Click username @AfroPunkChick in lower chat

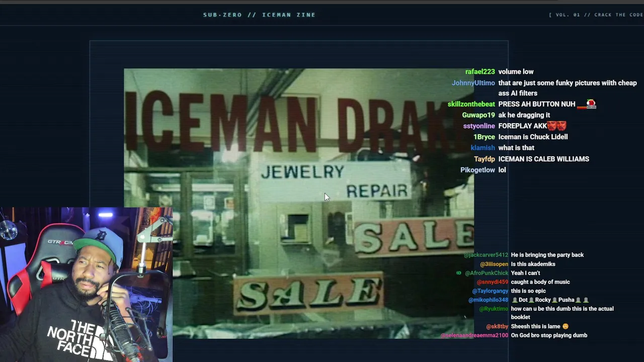[x=487, y=273]
